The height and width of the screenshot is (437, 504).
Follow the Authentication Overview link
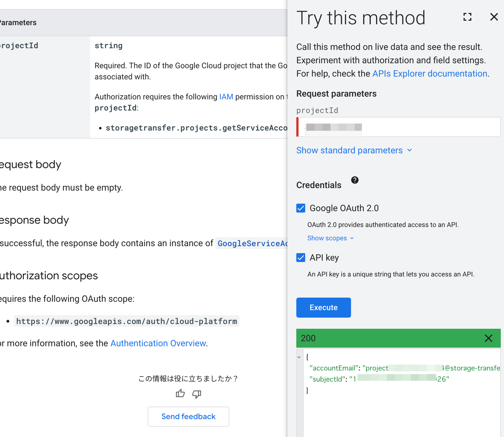158,343
